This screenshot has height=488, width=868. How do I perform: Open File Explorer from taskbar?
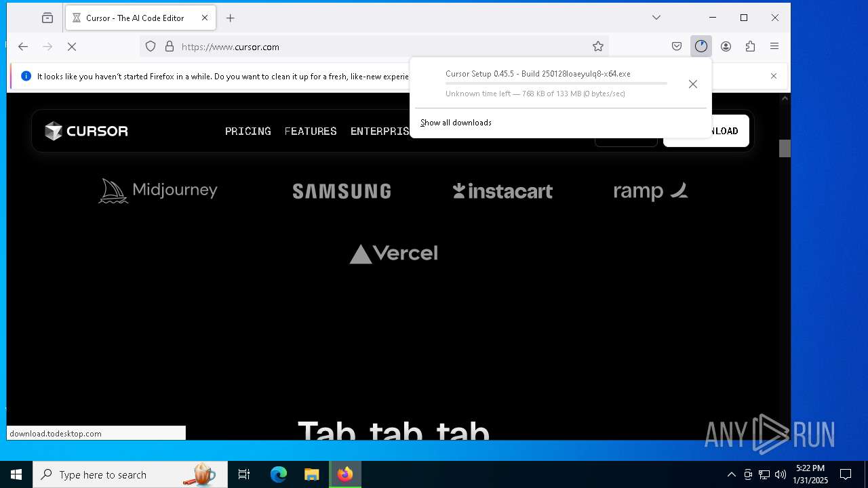[x=311, y=474]
